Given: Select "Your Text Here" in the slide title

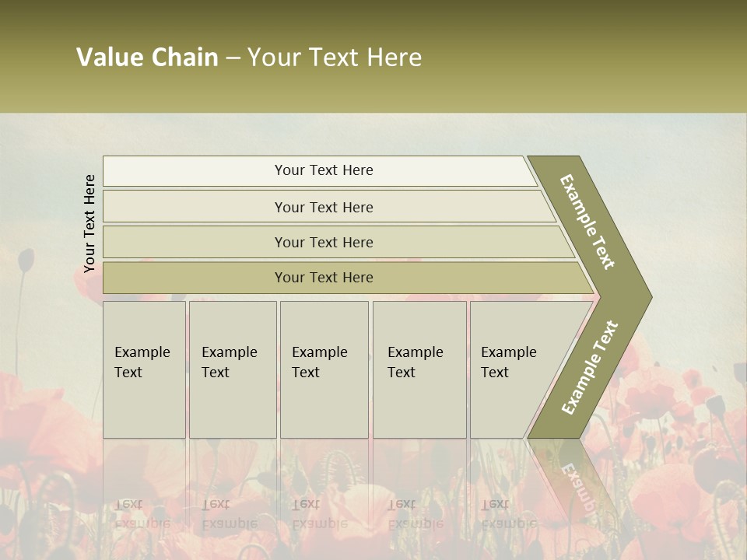Looking at the screenshot, I should coord(335,58).
